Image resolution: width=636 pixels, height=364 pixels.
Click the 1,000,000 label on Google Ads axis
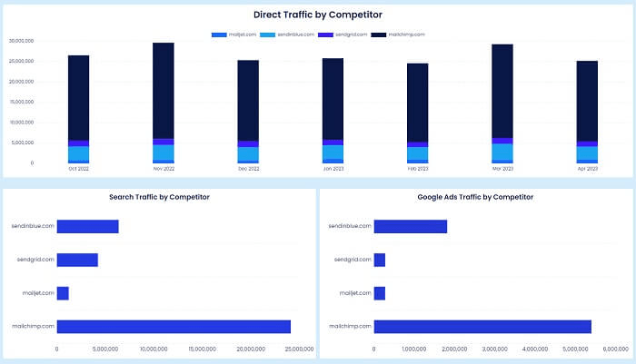(x=414, y=349)
